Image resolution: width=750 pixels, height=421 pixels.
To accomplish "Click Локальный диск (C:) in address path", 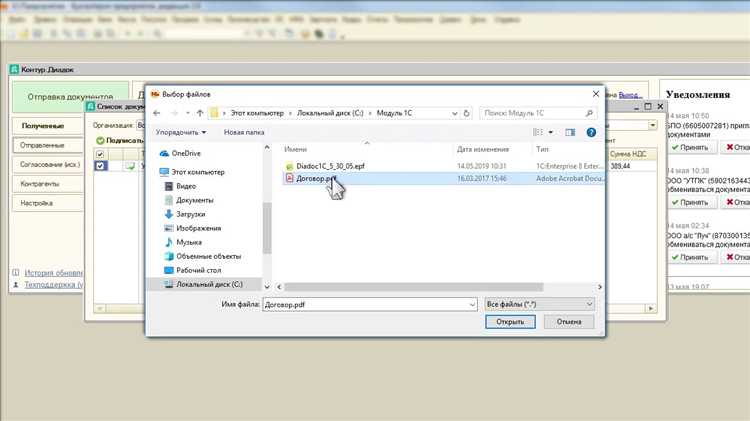I will [330, 113].
